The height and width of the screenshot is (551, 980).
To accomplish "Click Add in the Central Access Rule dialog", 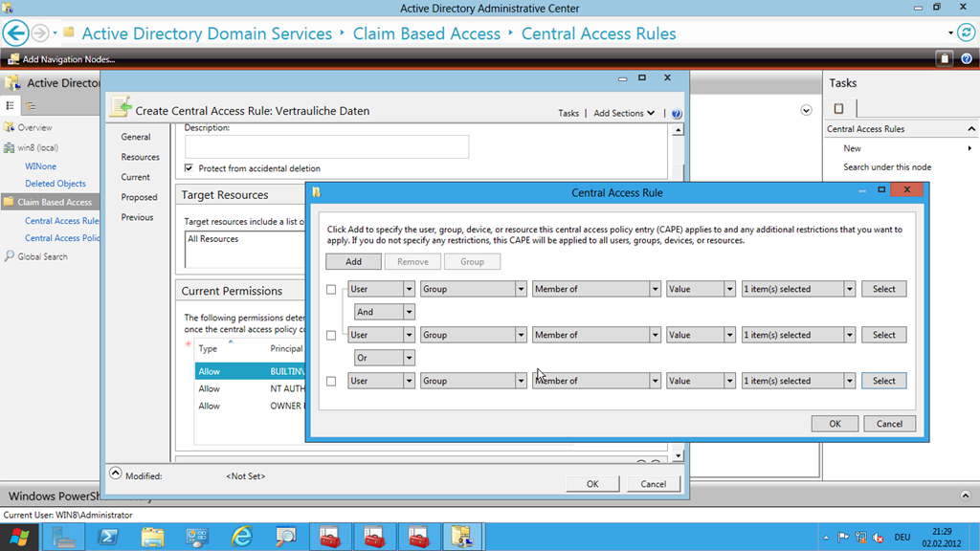I will 353,262.
